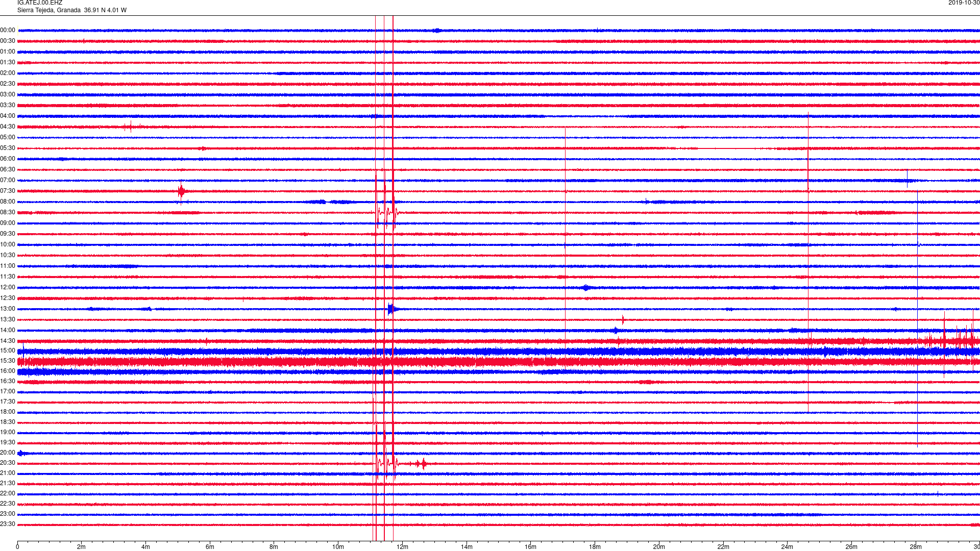Select the 12:00 trace time label
Screen dimensions: 980x551
pyautogui.click(x=8, y=287)
